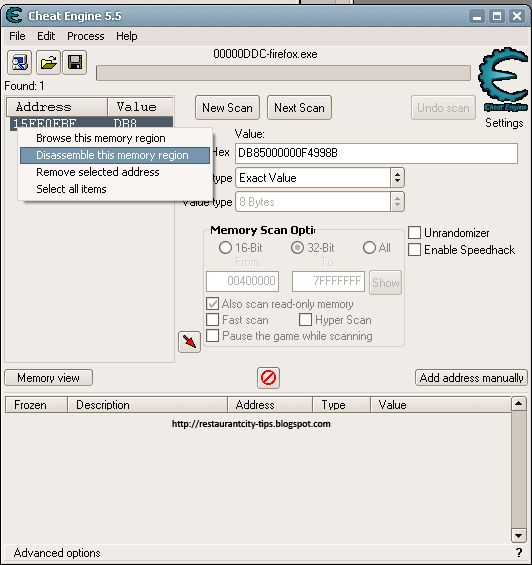
Task: Toggle Also scan read-only memory checkbox
Action: click(x=213, y=304)
